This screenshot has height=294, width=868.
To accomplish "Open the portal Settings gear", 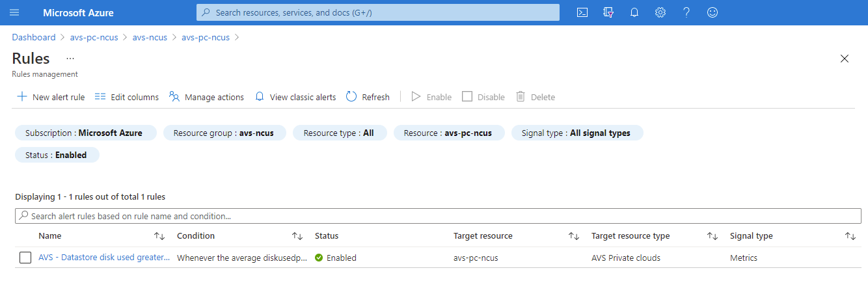I will click(660, 12).
